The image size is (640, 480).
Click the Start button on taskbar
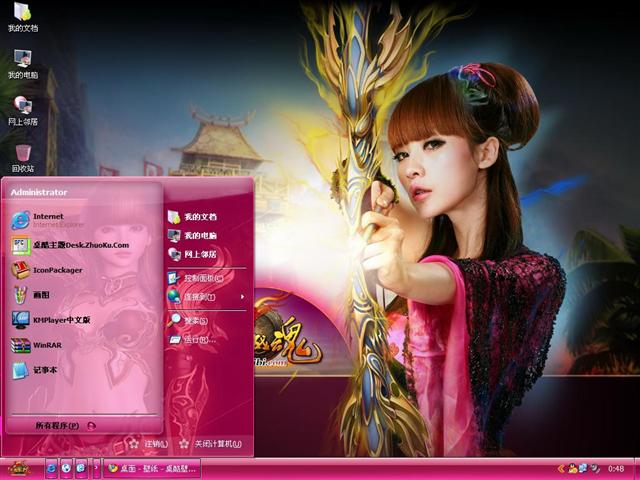[x=19, y=469]
